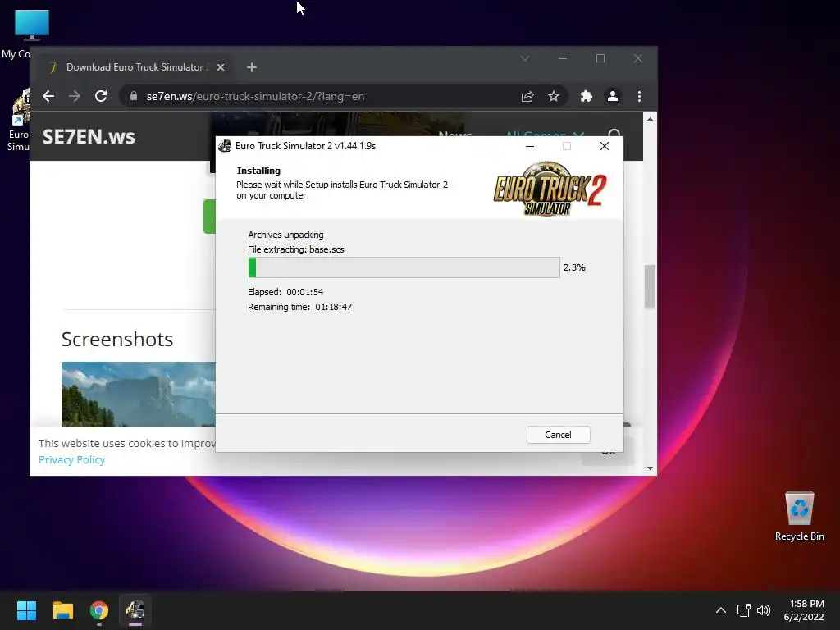Open the volume tray icon

[x=764, y=610]
